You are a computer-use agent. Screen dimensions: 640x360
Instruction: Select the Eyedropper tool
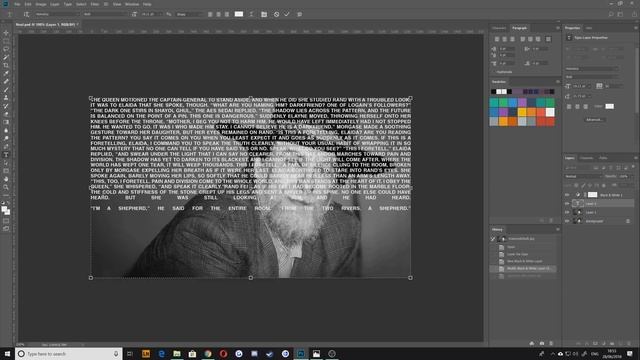6,73
